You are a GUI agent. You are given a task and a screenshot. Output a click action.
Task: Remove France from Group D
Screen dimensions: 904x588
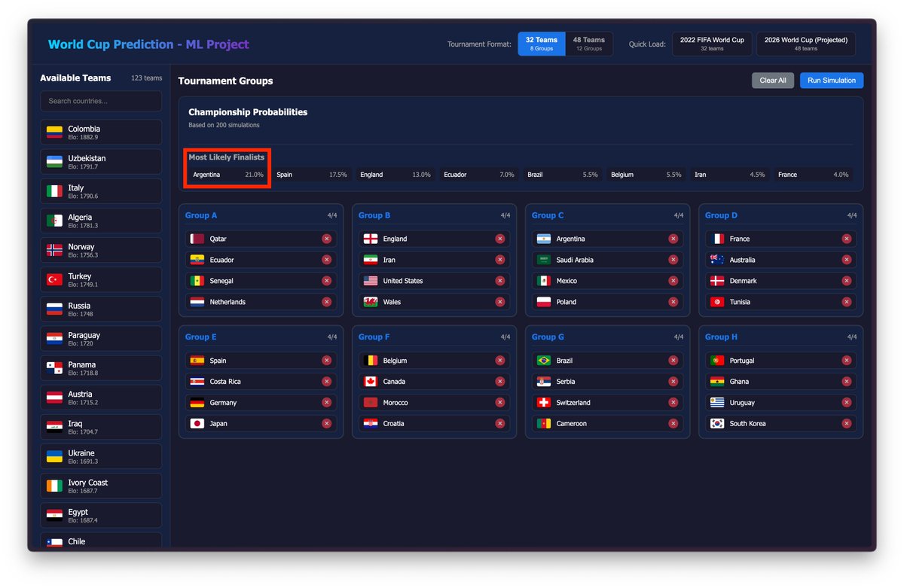(x=846, y=239)
